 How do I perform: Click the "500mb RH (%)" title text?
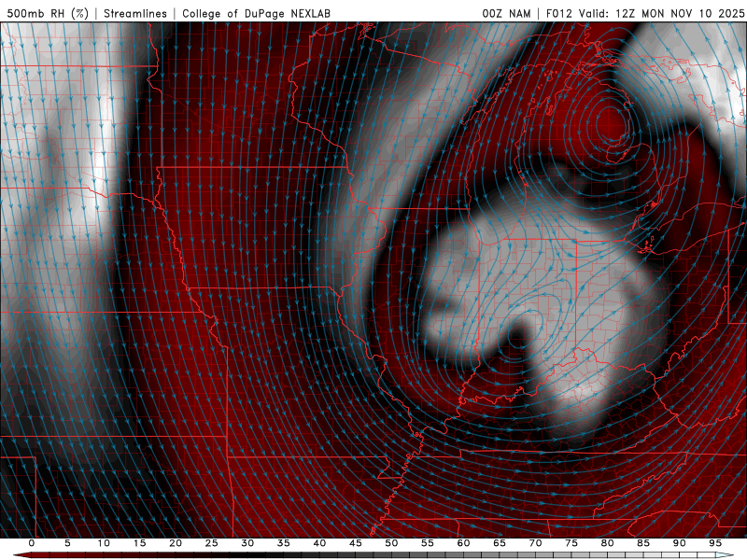49,13
